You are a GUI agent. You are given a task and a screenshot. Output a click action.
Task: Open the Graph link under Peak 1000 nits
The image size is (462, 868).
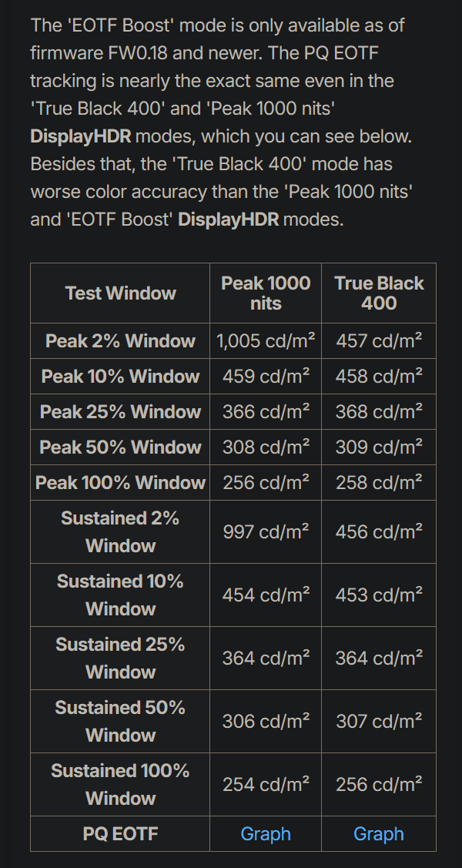(266, 834)
